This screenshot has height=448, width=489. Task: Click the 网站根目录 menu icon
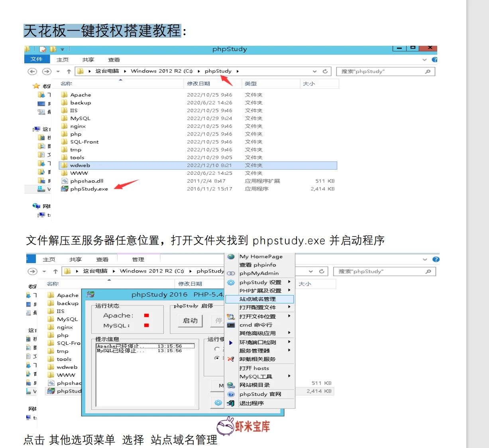231,385
